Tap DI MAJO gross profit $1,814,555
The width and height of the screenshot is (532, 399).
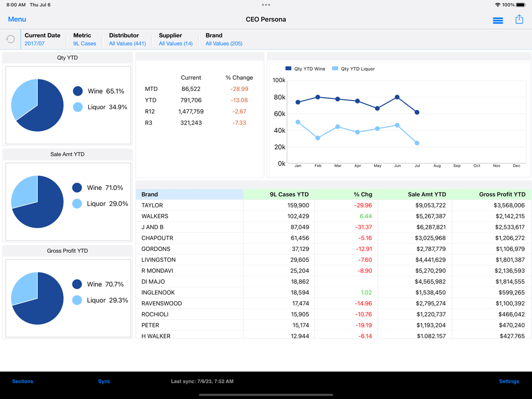510,281
